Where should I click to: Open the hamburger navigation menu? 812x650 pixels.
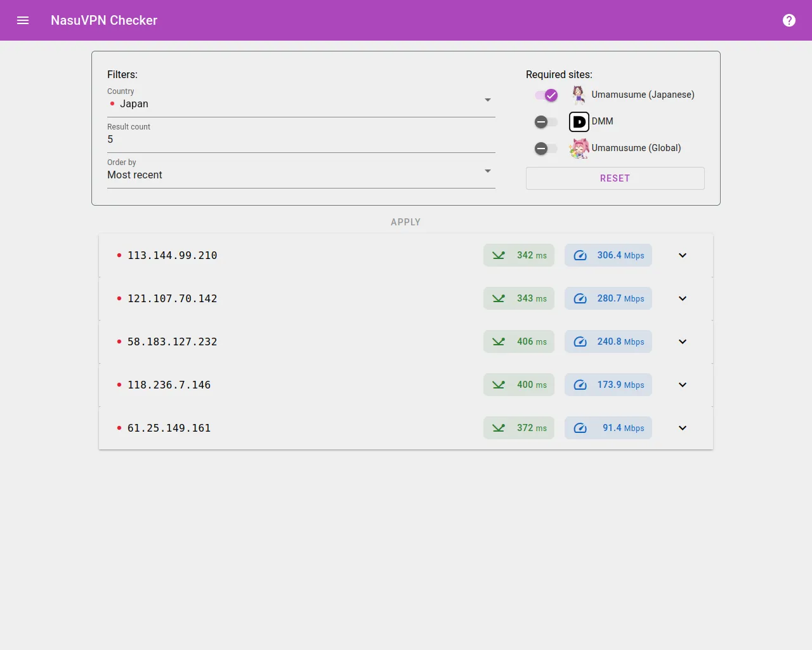click(23, 20)
